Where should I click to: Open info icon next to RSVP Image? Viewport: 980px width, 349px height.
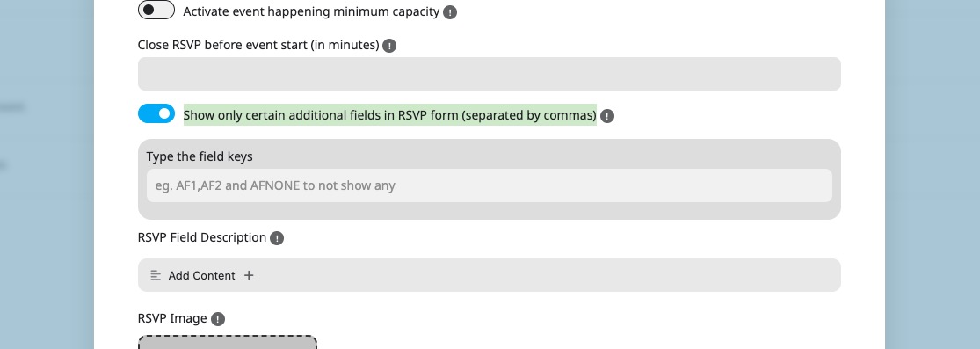pos(217,319)
